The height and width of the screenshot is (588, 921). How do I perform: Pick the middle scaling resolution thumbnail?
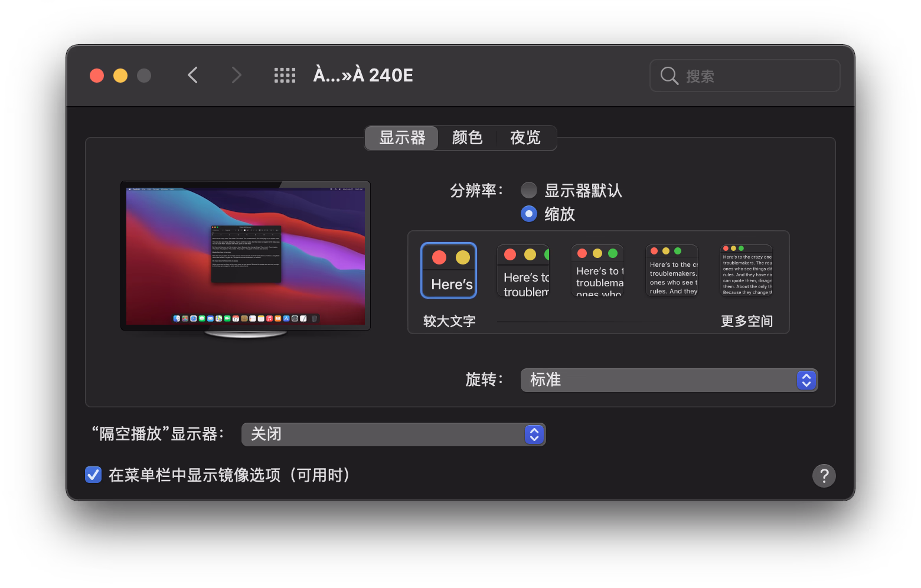pyautogui.click(x=597, y=270)
